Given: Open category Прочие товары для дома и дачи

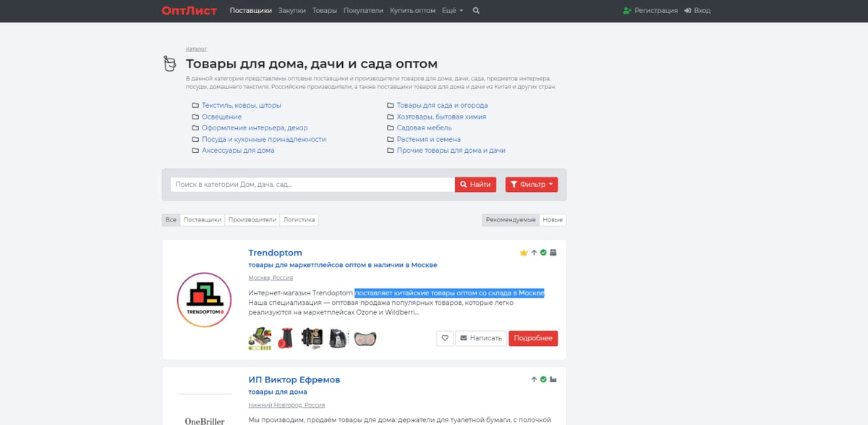Looking at the screenshot, I should (451, 151).
